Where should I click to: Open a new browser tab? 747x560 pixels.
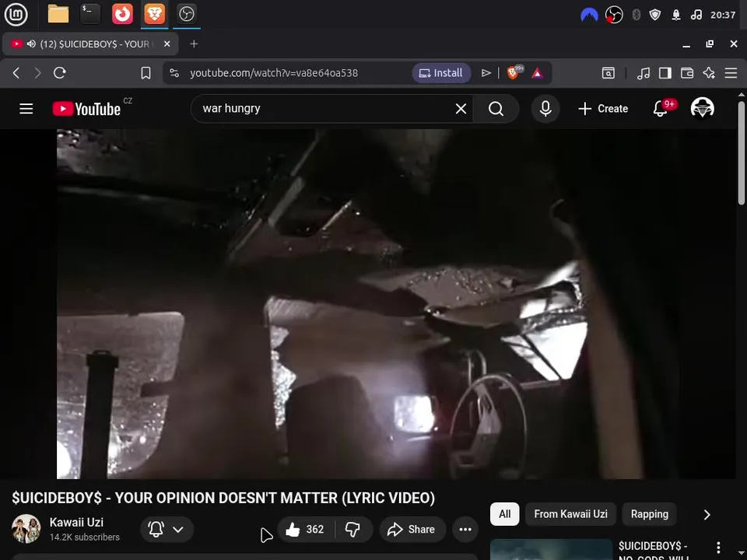tap(194, 44)
